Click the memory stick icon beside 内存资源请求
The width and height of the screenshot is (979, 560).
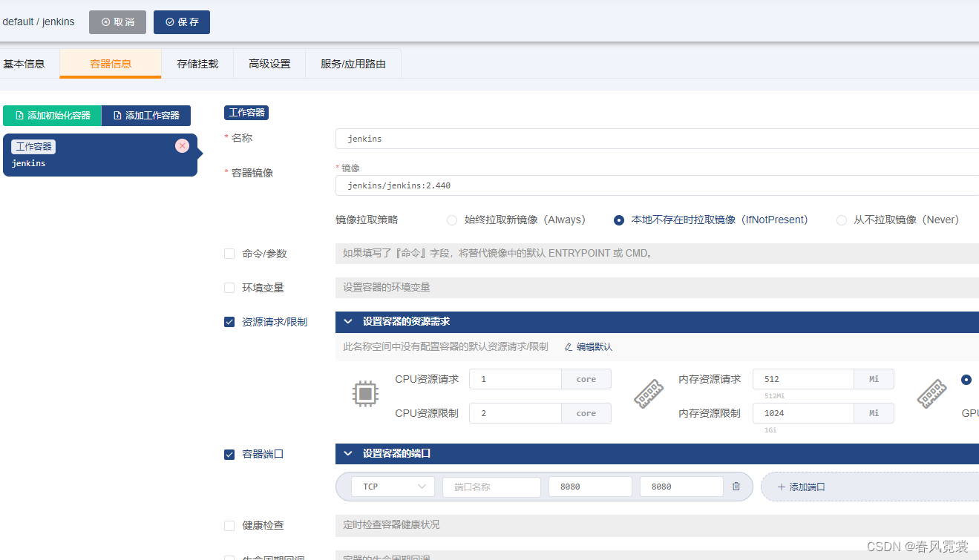(x=649, y=395)
